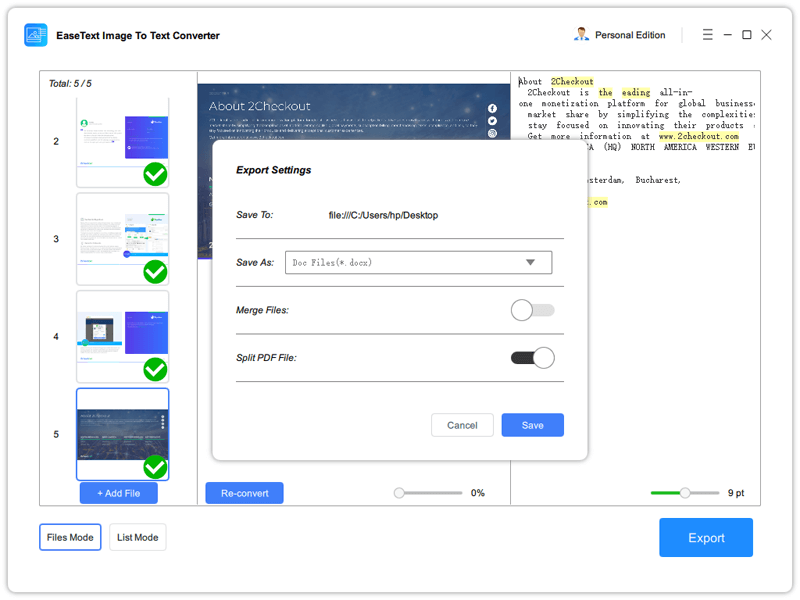Disable the Split PDF File toggle
Image resolution: width=800 pixels, height=600 pixels.
click(x=532, y=358)
